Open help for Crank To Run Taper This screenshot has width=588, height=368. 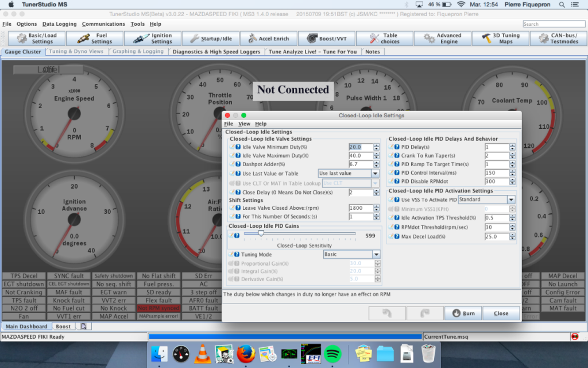(x=397, y=155)
